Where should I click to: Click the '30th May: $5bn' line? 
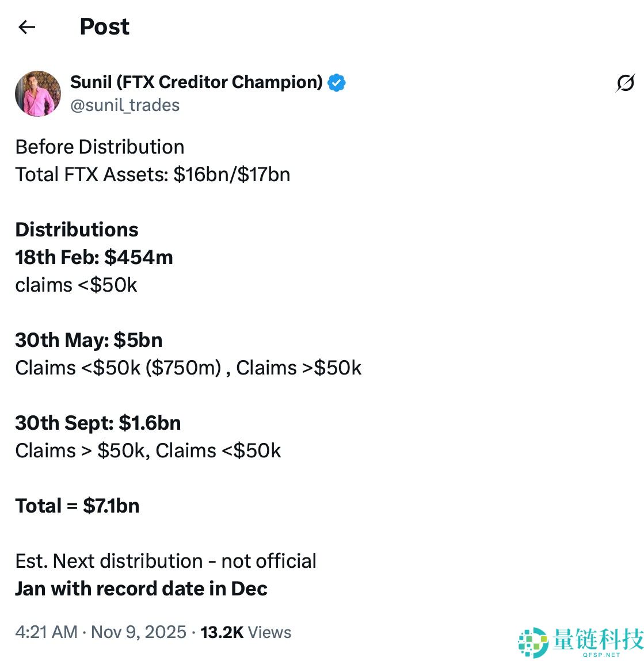[89, 340]
